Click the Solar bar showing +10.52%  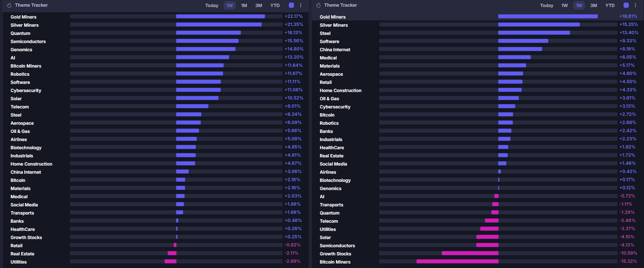tap(197, 98)
